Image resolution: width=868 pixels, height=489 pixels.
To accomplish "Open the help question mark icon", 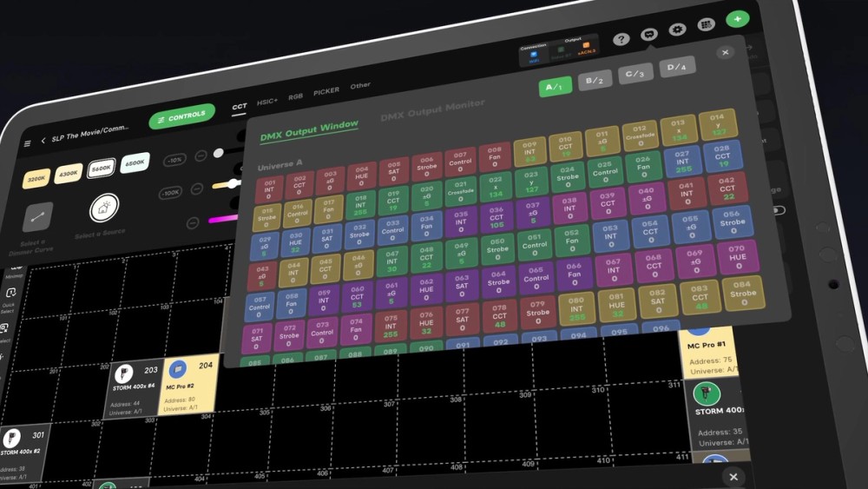I will (x=621, y=39).
